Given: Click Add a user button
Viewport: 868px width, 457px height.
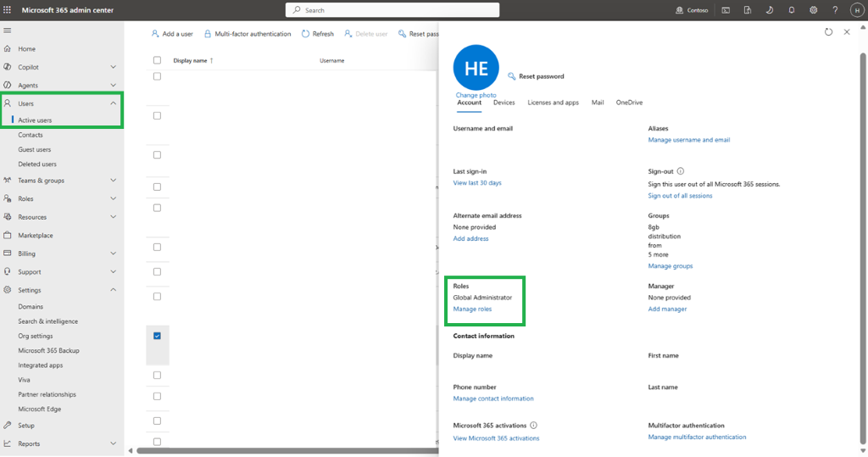Looking at the screenshot, I should tap(172, 34).
